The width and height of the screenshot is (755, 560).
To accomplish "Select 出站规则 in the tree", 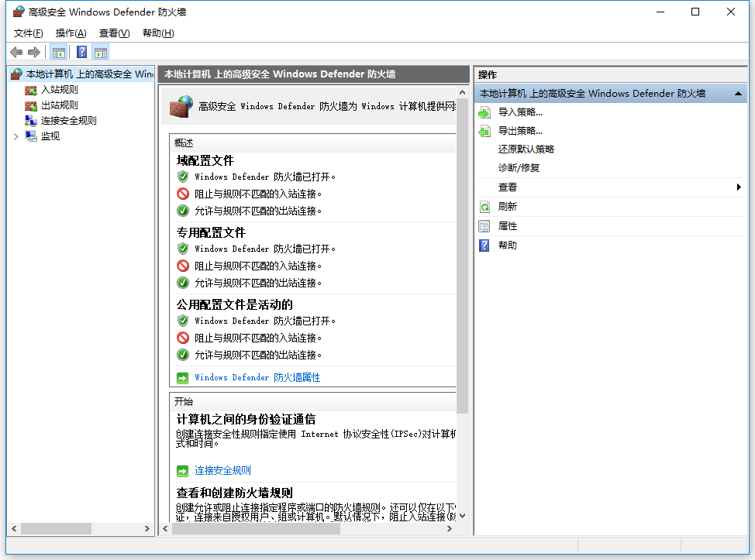I will pyautogui.click(x=60, y=105).
